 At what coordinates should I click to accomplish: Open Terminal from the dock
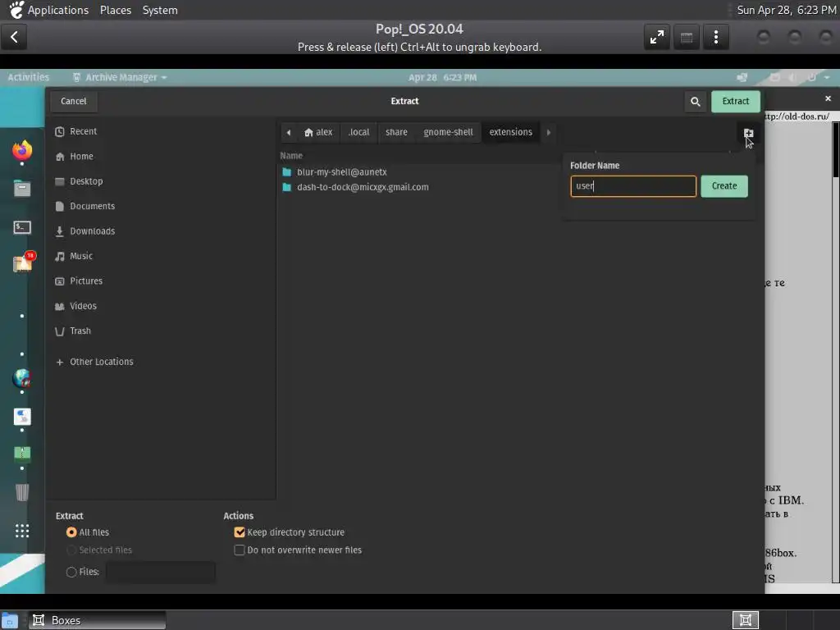(22, 227)
